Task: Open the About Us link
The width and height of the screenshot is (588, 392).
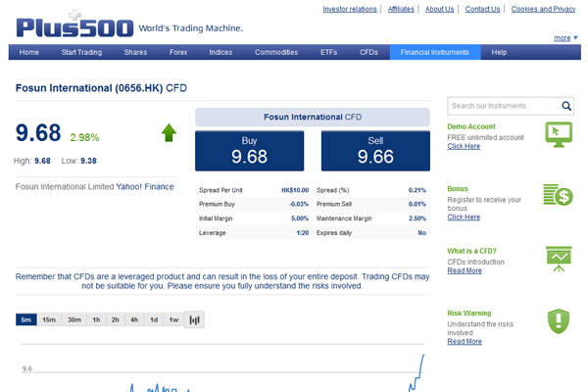Action: pyautogui.click(x=439, y=9)
